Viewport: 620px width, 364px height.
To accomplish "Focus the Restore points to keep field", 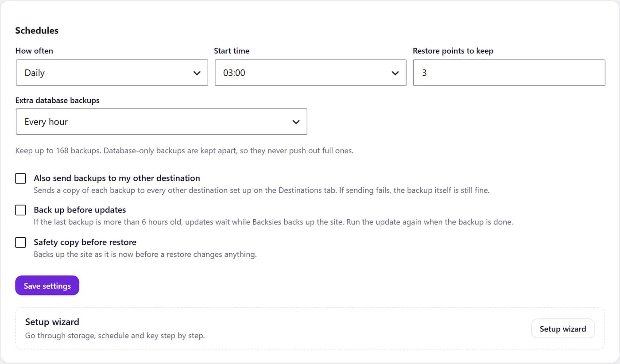I will click(x=509, y=73).
